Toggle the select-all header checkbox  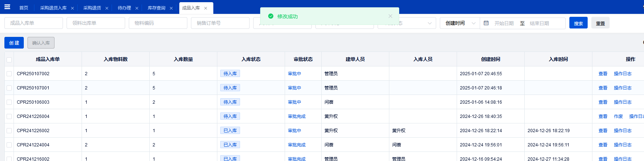9,60
